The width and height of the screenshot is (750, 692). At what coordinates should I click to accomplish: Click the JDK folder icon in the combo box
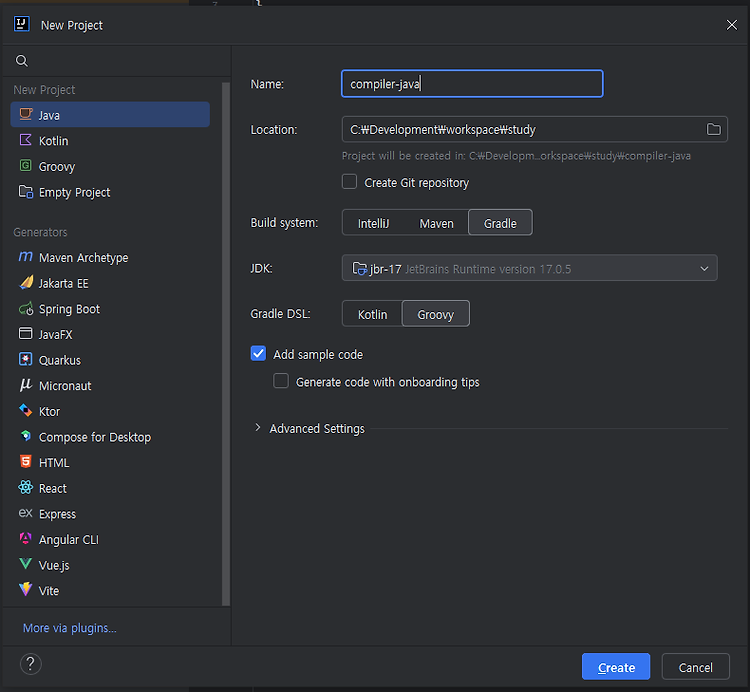click(359, 269)
